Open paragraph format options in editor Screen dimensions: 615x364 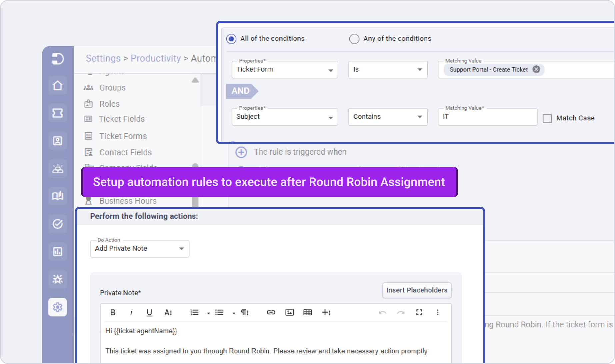245,312
